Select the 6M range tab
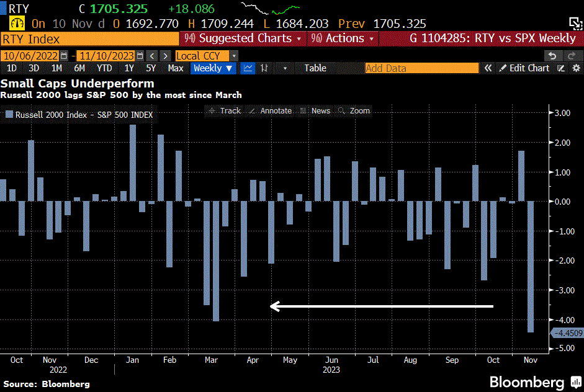584x392 pixels. click(79, 68)
